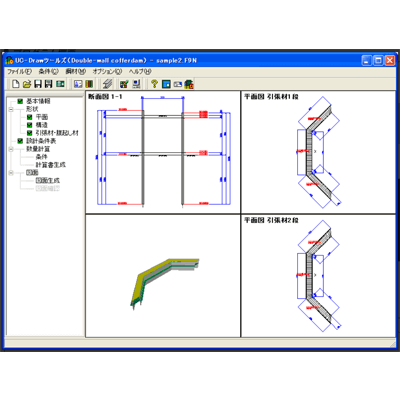
Task: Click the application icon in title bar
Action: [x=10, y=60]
